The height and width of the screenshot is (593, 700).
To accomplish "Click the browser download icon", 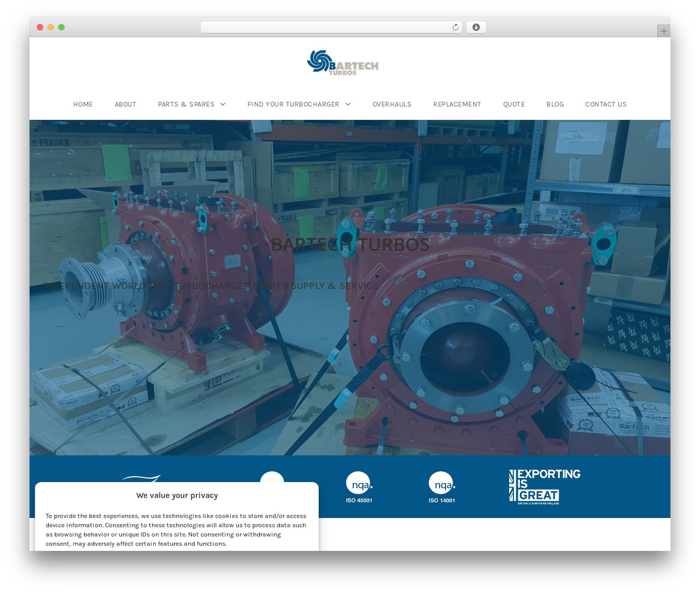I will click(x=476, y=27).
